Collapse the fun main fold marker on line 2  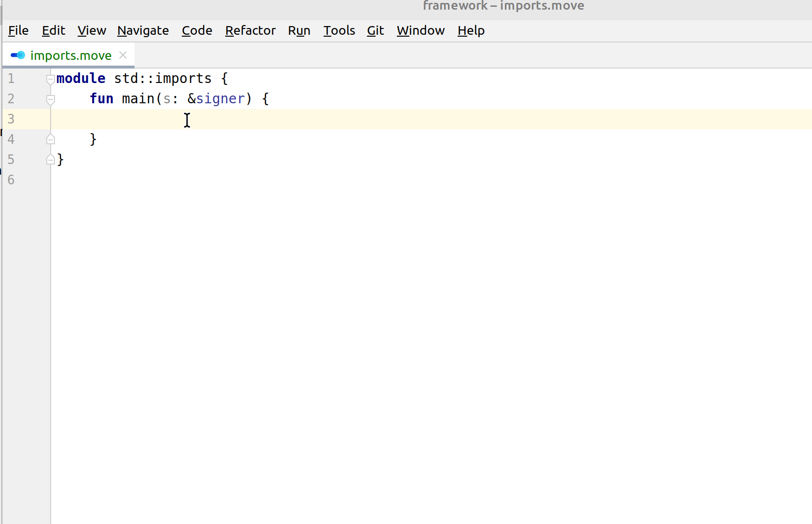[50, 99]
